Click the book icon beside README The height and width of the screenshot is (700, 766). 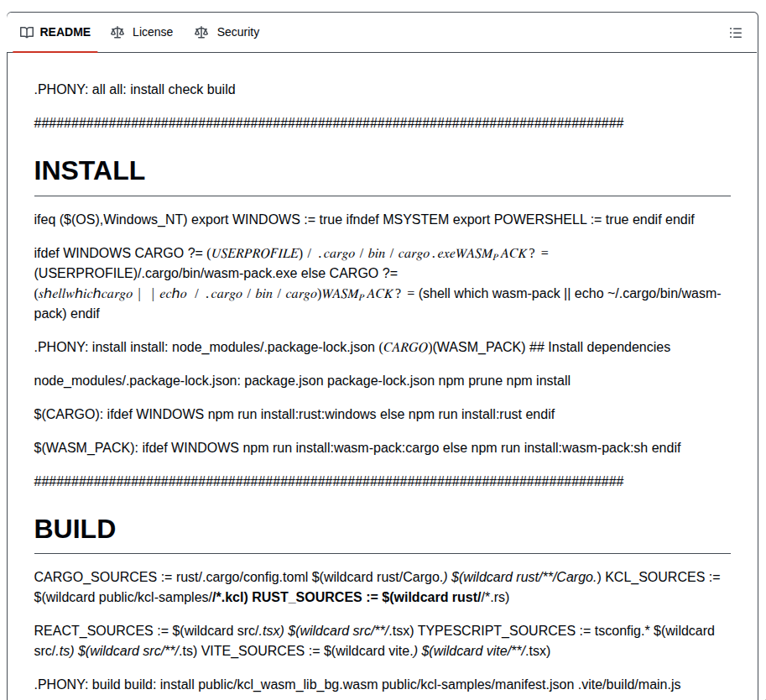click(x=27, y=33)
